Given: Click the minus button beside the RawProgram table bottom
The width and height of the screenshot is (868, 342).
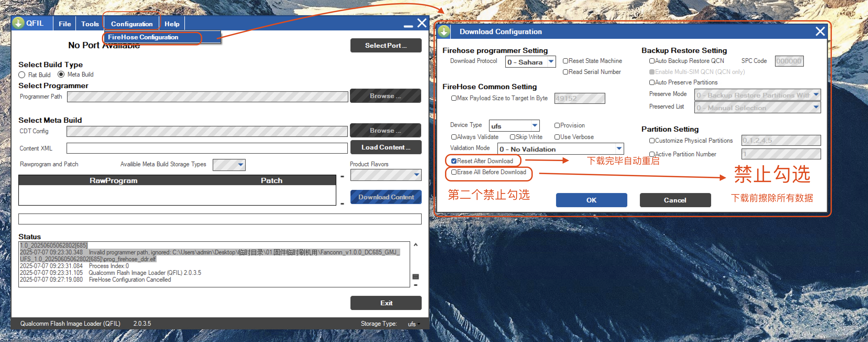Looking at the screenshot, I should 342,204.
